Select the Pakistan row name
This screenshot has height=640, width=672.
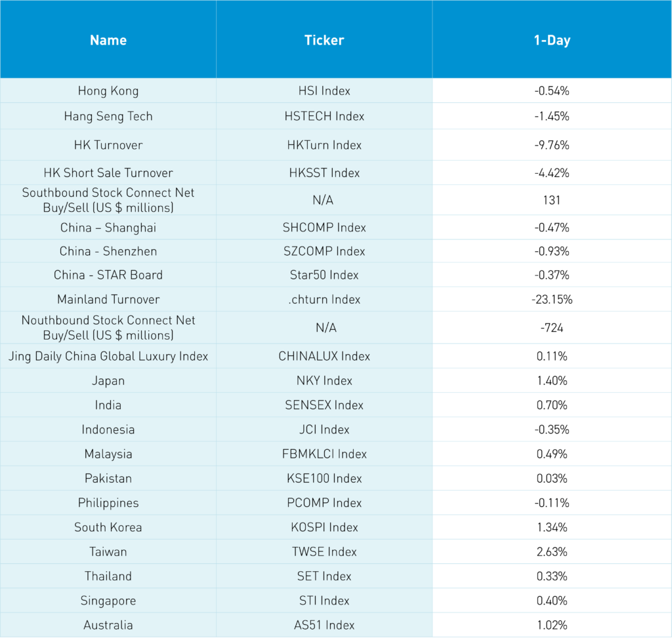point(108,479)
